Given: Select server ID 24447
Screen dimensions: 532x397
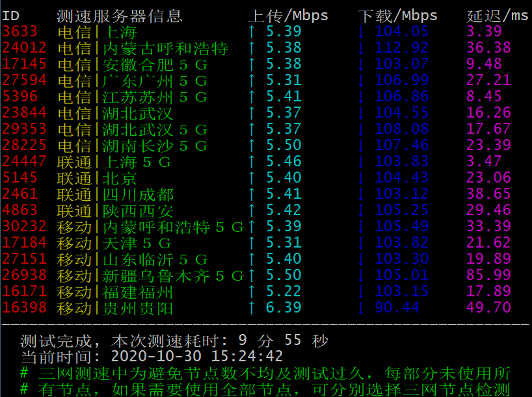Looking at the screenshot, I should pos(24,161).
